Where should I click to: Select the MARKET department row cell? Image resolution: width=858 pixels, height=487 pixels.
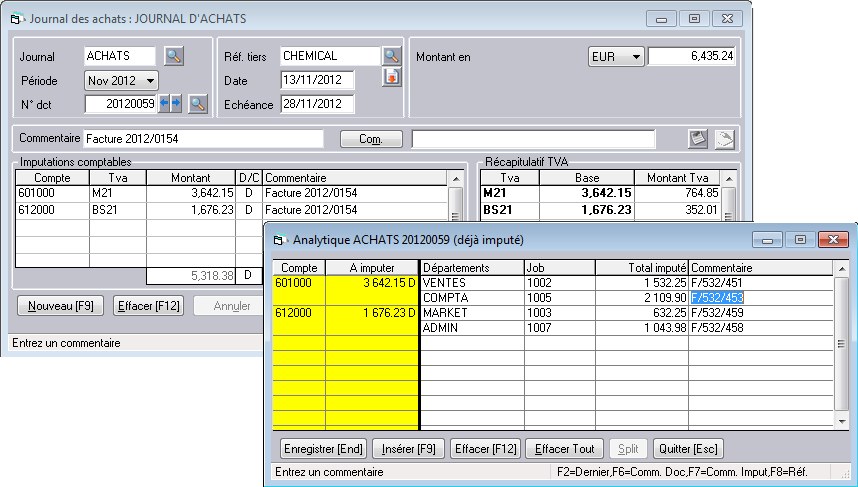tap(471, 313)
